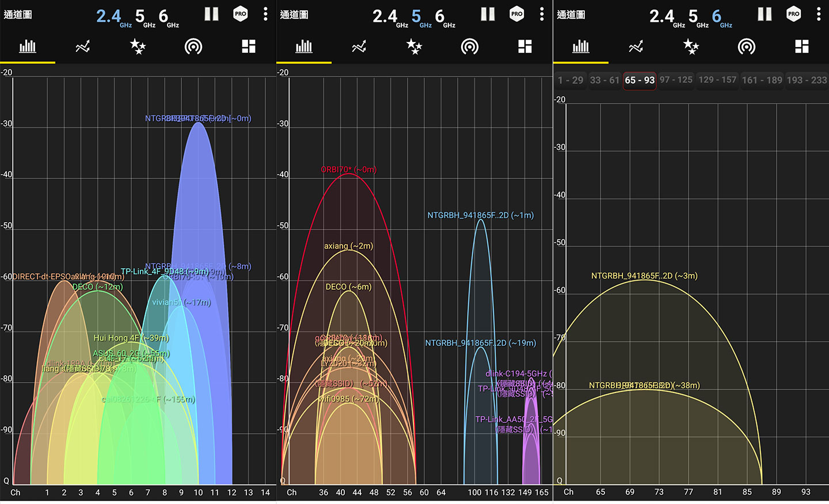This screenshot has width=829, height=504.
Task: Select the channel bar graph tab on the 6 GHz screen
Action: 581,47
